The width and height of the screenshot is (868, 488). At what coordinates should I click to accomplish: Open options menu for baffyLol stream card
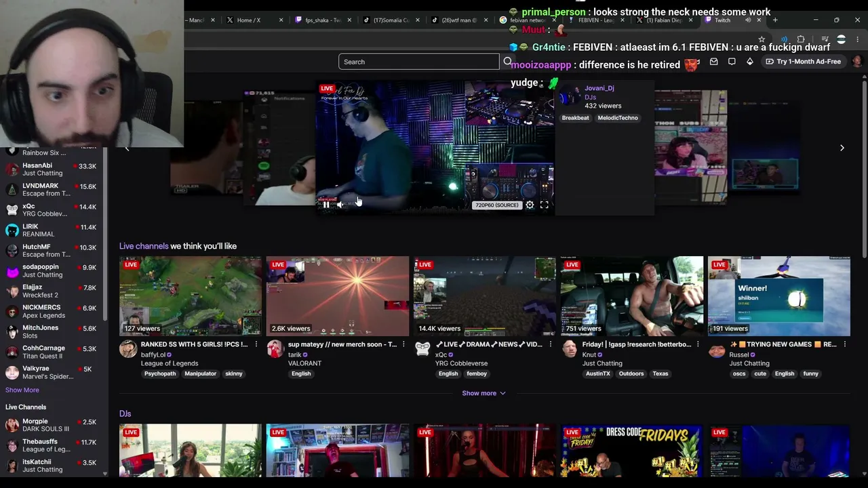(256, 344)
